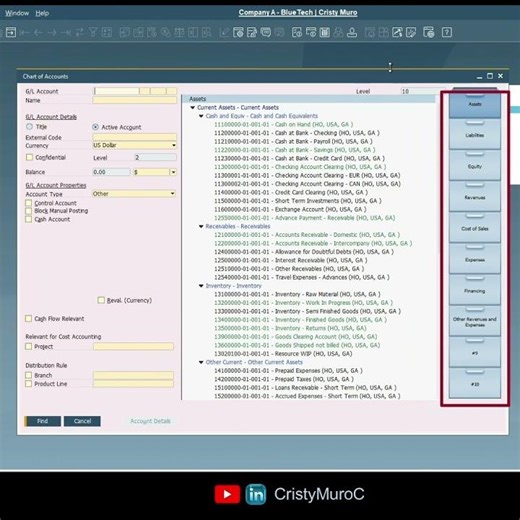The height and width of the screenshot is (520, 520).
Task: Select the Expenses drawer
Action: click(475, 259)
